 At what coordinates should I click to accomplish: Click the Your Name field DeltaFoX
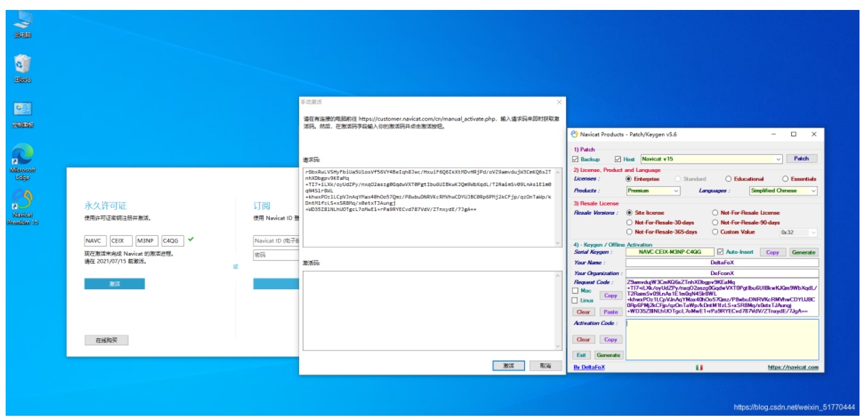pyautogui.click(x=722, y=263)
